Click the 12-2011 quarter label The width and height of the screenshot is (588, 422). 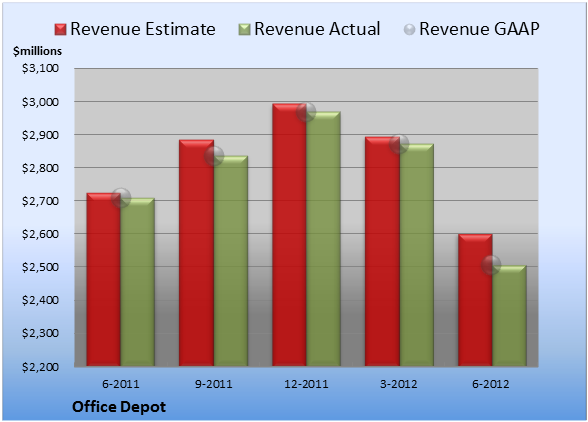[306, 384]
